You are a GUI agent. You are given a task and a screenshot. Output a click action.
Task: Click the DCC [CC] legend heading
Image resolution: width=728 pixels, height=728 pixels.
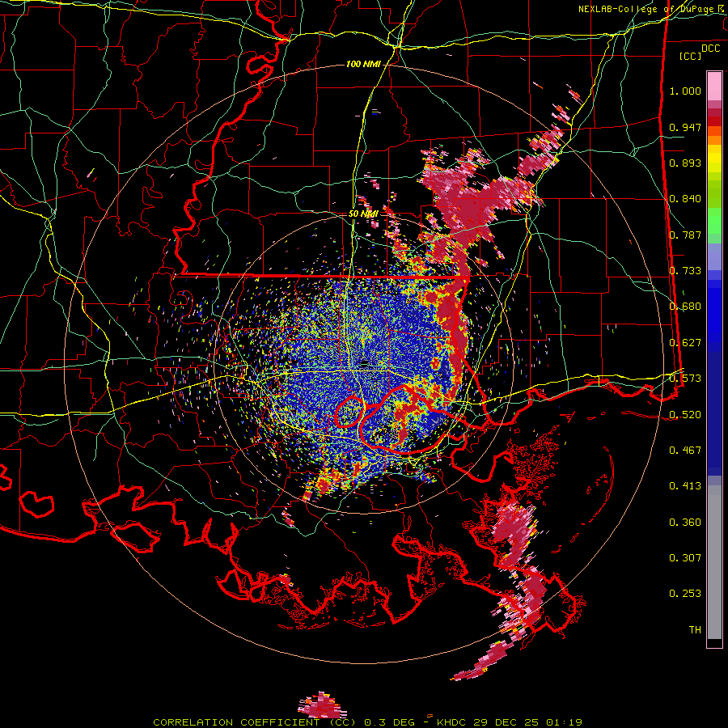point(699,52)
